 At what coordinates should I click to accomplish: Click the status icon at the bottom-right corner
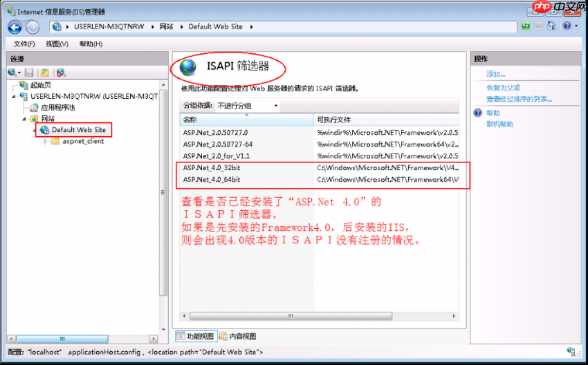(x=571, y=351)
